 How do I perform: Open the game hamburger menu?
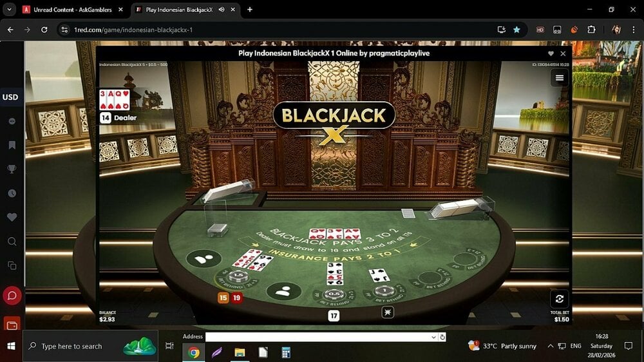point(559,77)
